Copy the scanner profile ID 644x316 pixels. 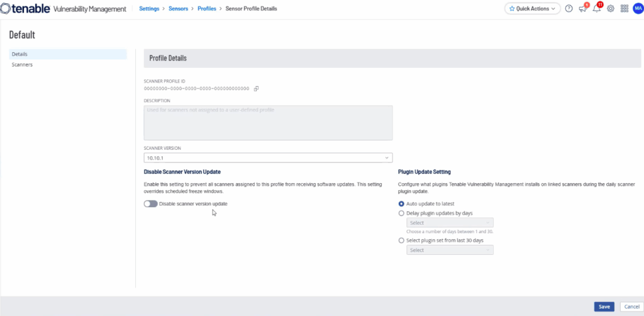click(x=256, y=89)
